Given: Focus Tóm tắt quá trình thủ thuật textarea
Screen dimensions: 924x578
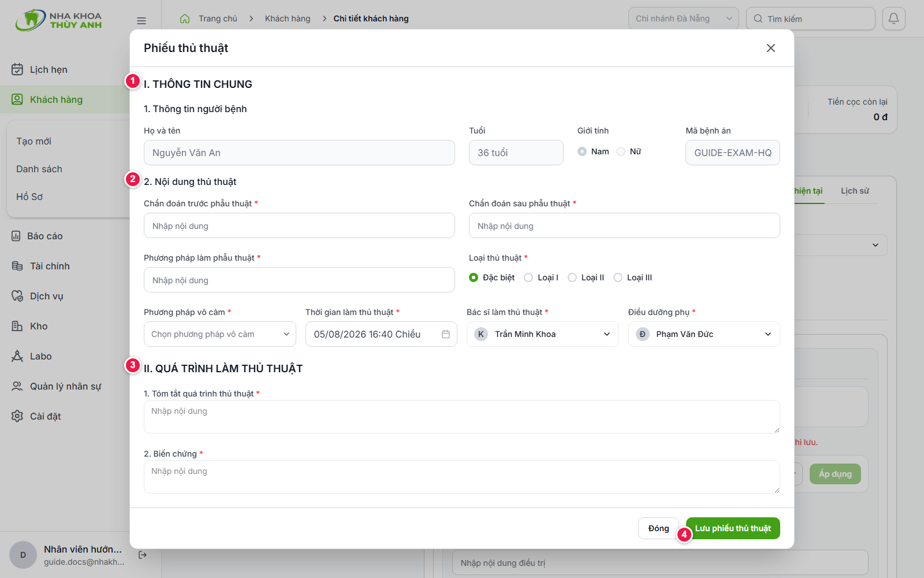Looking at the screenshot, I should [462, 417].
